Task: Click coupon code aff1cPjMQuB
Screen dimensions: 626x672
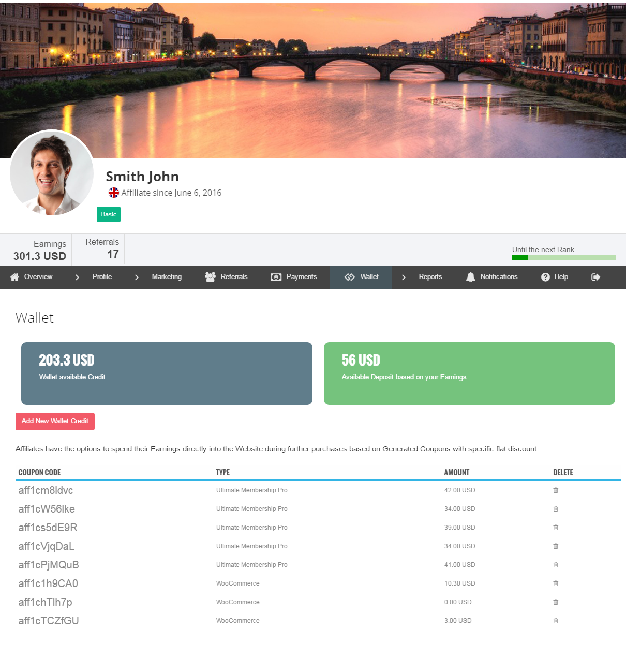Action: point(49,565)
